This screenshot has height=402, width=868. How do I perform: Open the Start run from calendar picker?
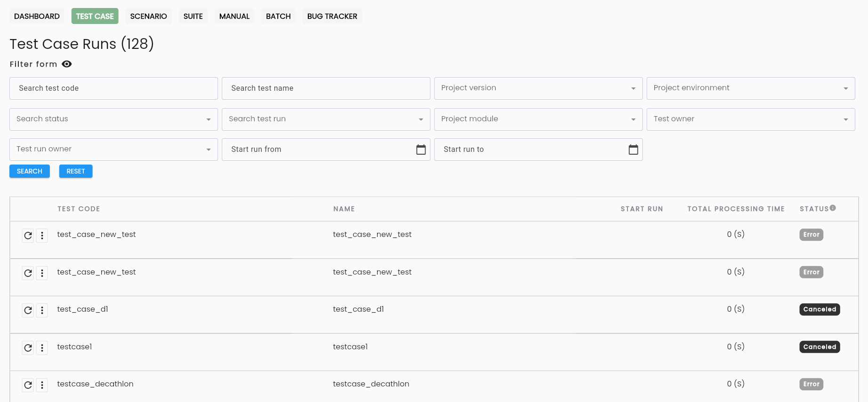coord(421,150)
